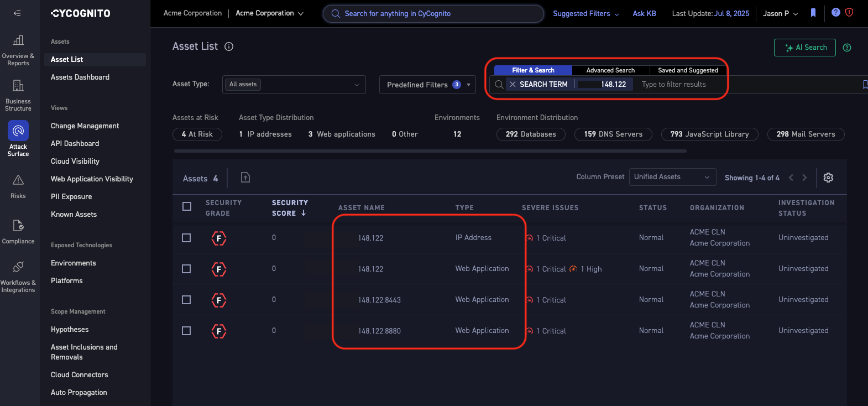Open Hypotheses under Scope Management
Image resolution: width=868 pixels, height=406 pixels.
pyautogui.click(x=70, y=330)
